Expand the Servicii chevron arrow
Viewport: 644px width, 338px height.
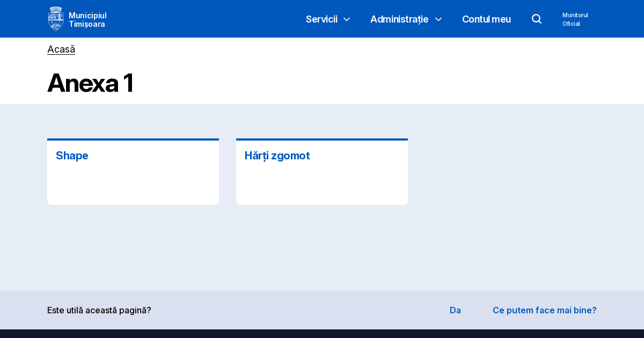tap(347, 19)
